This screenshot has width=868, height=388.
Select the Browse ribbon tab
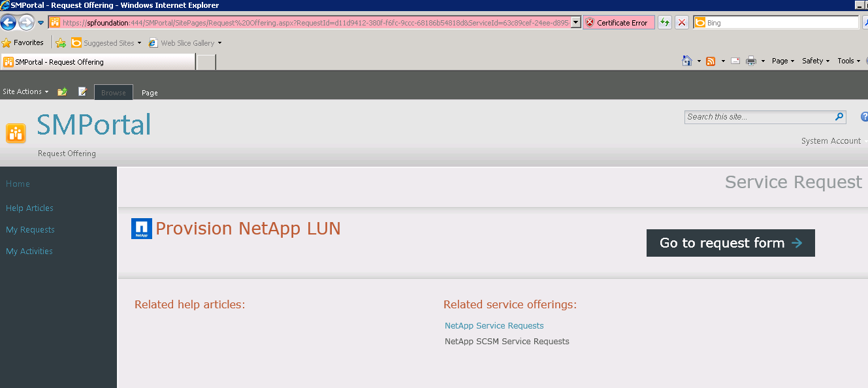pos(114,93)
